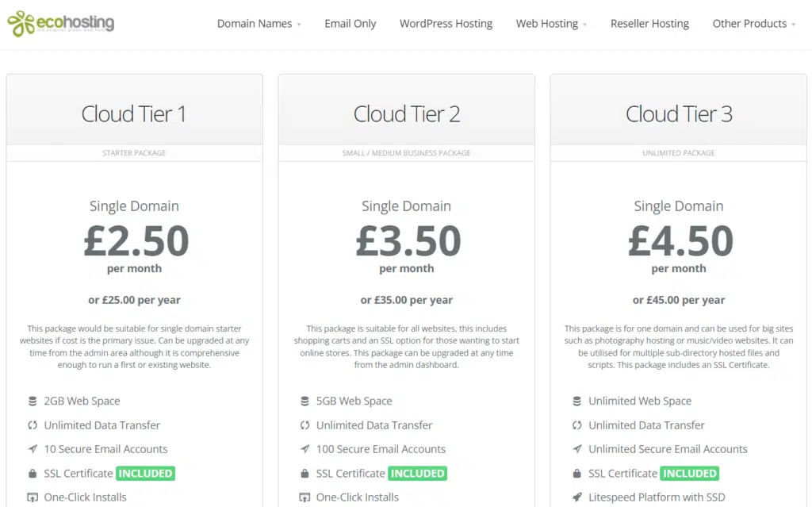This screenshot has width=812, height=507.
Task: Click the ecohosting logo
Action: tap(60, 23)
